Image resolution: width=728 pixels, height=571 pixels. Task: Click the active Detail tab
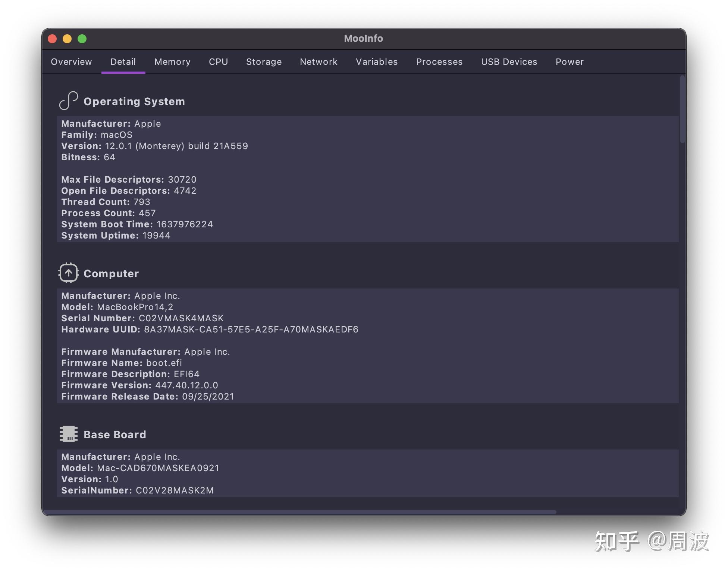click(x=123, y=62)
